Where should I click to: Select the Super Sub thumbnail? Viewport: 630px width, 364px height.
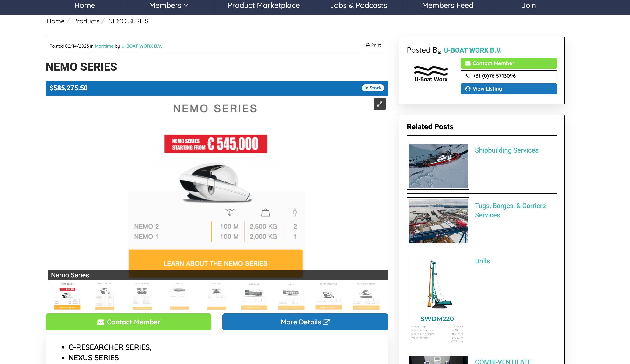(x=254, y=296)
